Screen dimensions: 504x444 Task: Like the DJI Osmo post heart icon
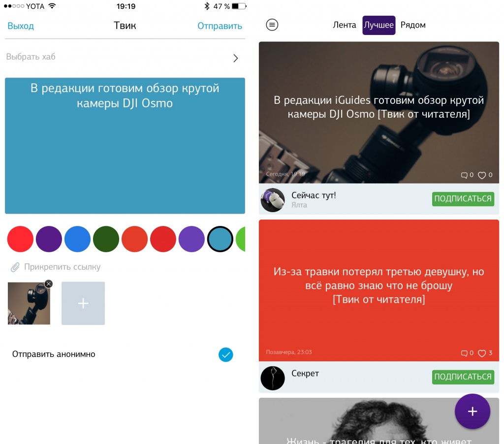click(x=481, y=175)
